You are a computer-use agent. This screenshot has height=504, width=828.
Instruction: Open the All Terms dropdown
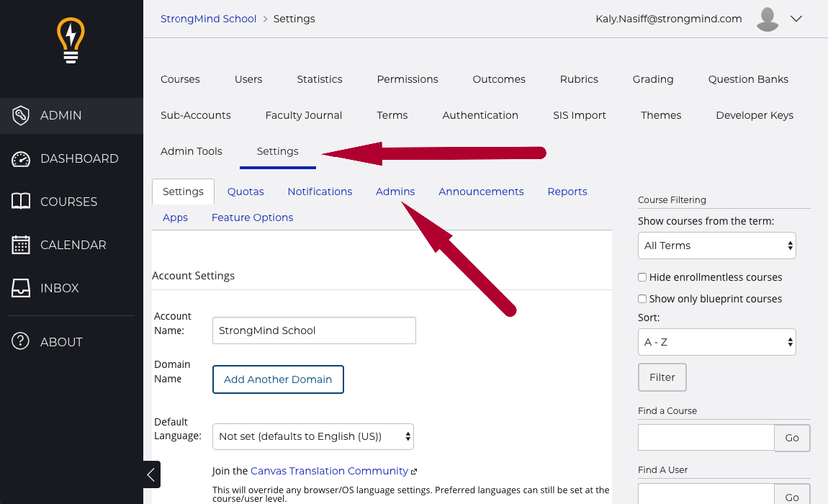(x=716, y=246)
